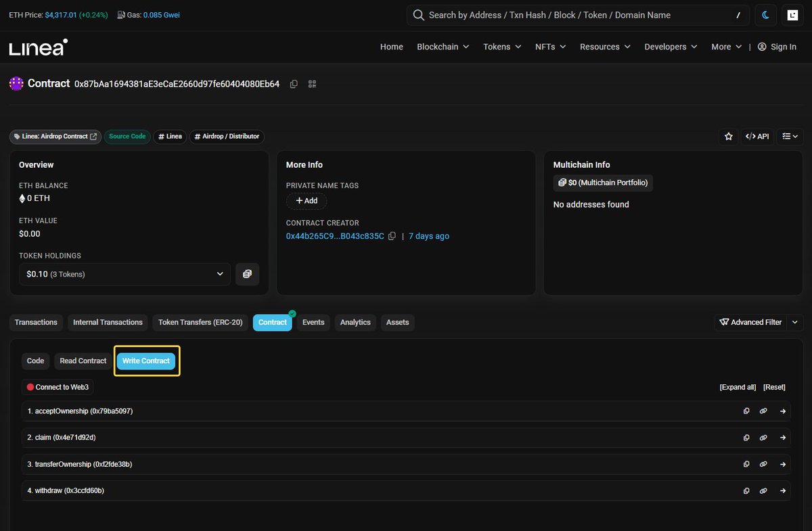Screen dimensions: 812x531
Task: Open the Tokens menu
Action: point(502,47)
